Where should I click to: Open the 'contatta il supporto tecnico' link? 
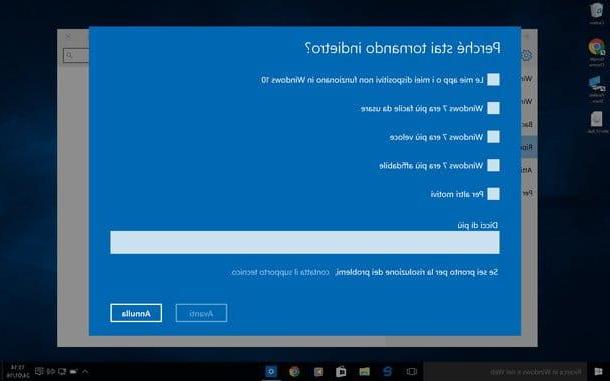tap(280, 272)
